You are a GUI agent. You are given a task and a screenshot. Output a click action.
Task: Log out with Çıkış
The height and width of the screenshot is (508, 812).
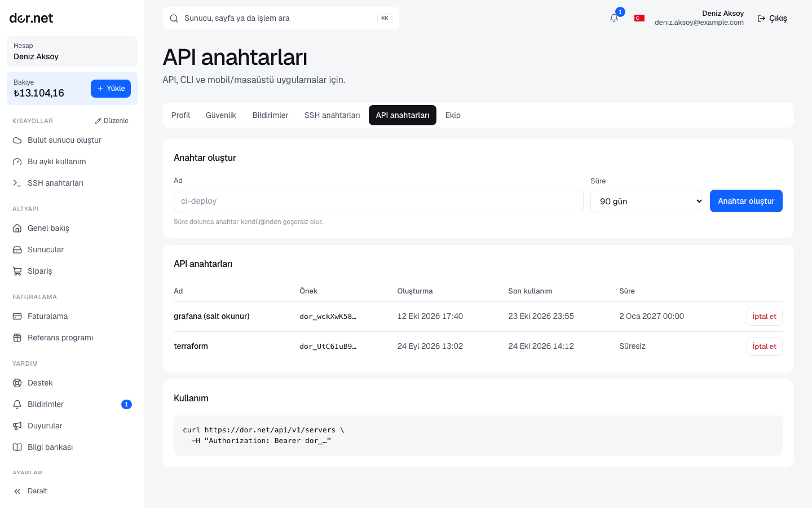[772, 18]
